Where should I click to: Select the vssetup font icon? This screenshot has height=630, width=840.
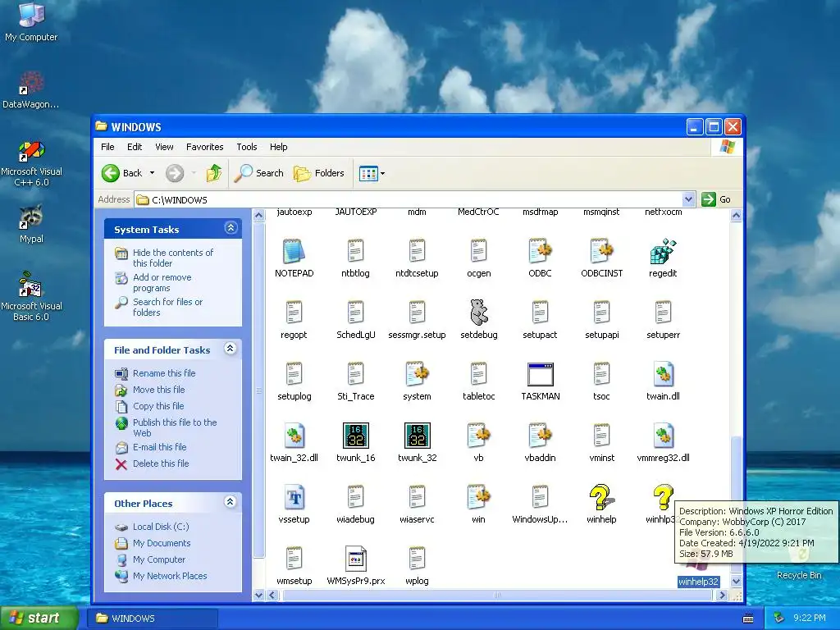[x=294, y=497]
